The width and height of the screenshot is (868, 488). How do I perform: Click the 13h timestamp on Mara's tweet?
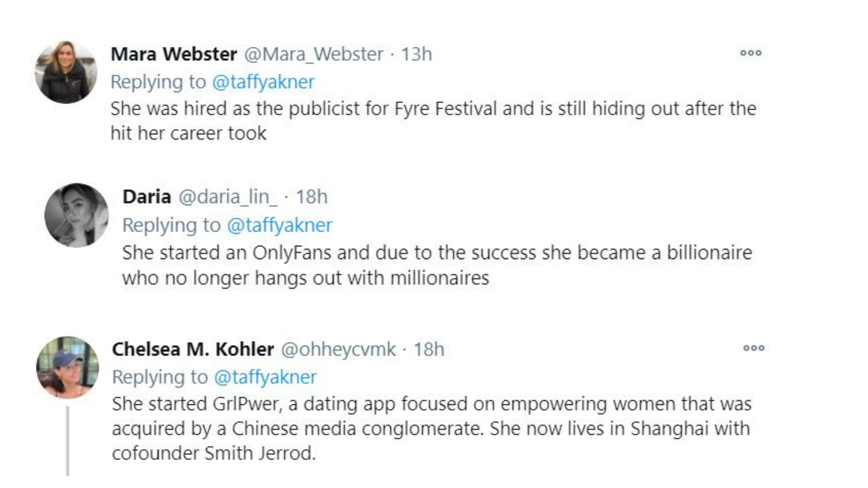pyautogui.click(x=416, y=54)
